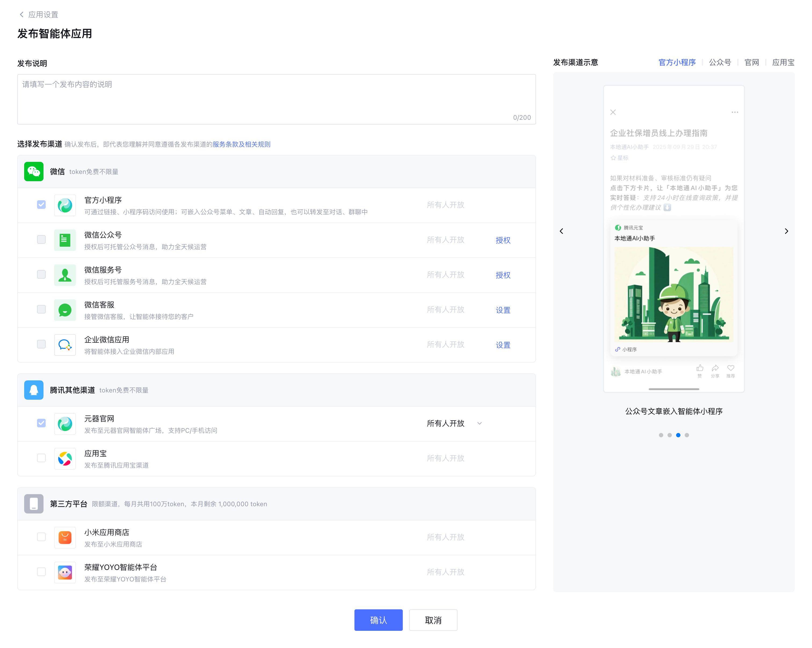Switch to 应用宝 preview tab
The image size is (812, 648).
(x=783, y=63)
